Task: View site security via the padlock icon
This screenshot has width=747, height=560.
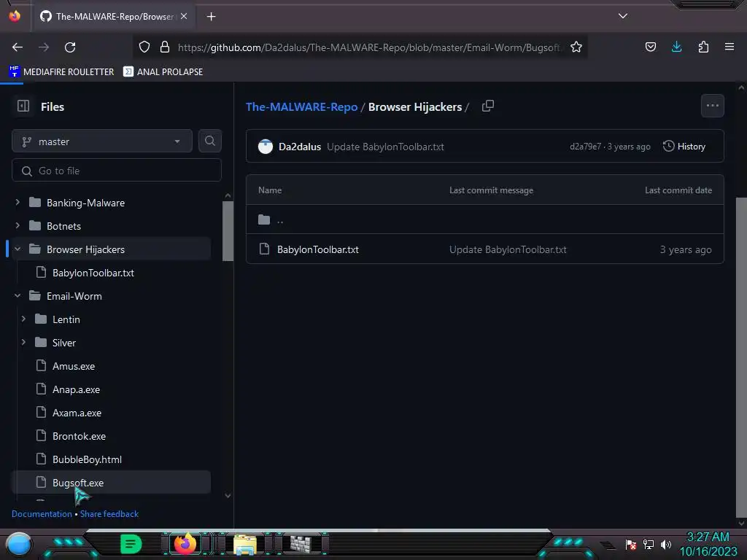Action: click(165, 47)
